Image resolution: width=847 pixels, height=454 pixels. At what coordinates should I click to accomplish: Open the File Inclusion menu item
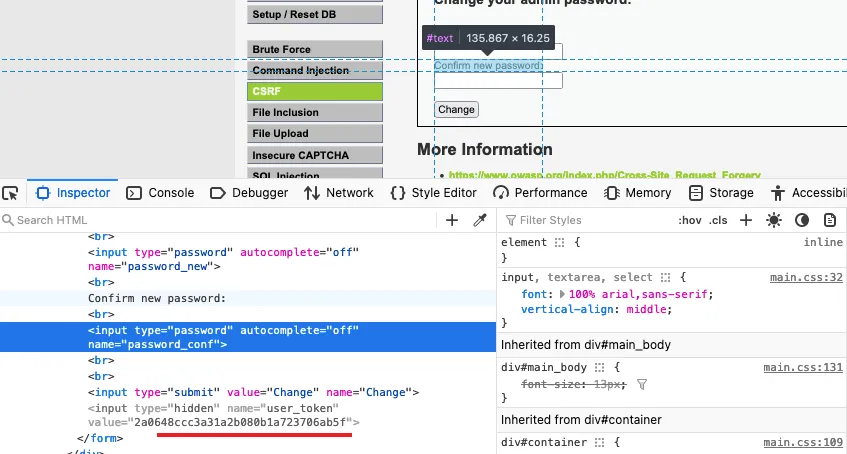click(315, 112)
